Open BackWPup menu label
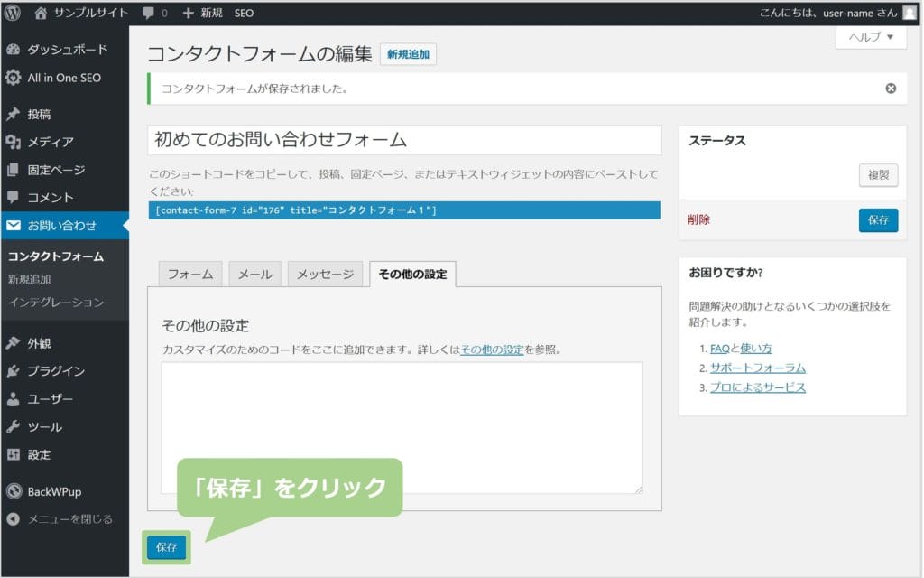This screenshot has width=924, height=578. (x=54, y=492)
